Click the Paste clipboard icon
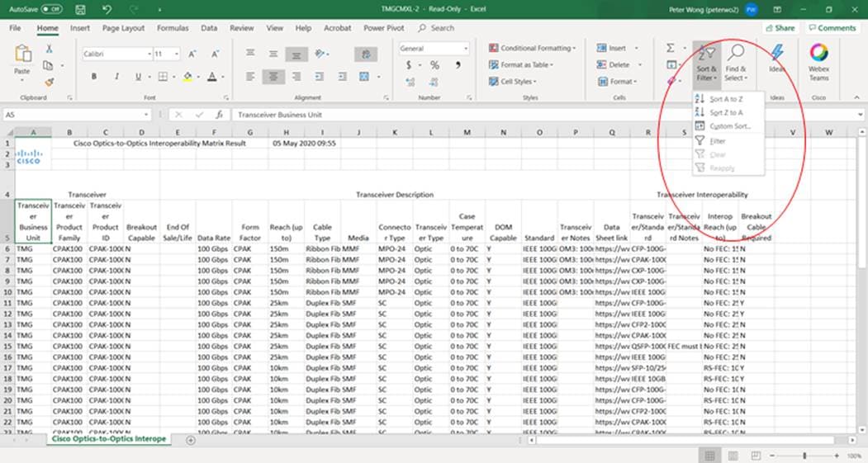 [22, 54]
